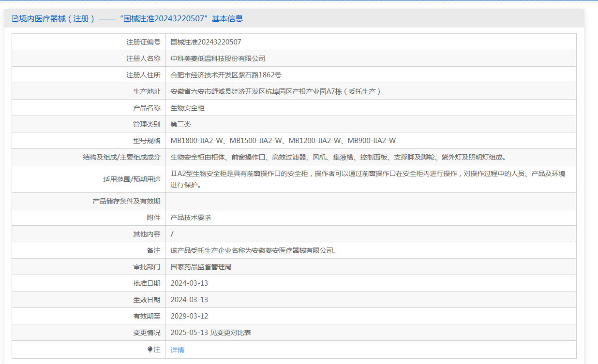The height and width of the screenshot is (364, 598).
Task: Select 中科美菱低温科技股份有限公司 registrant name
Action: coord(218,58)
